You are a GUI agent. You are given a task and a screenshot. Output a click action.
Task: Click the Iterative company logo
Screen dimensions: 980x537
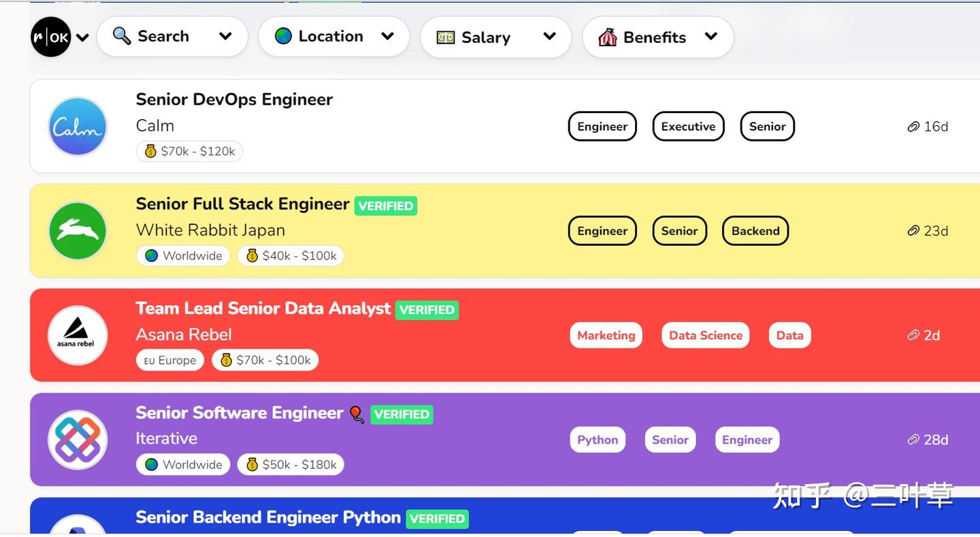point(78,440)
